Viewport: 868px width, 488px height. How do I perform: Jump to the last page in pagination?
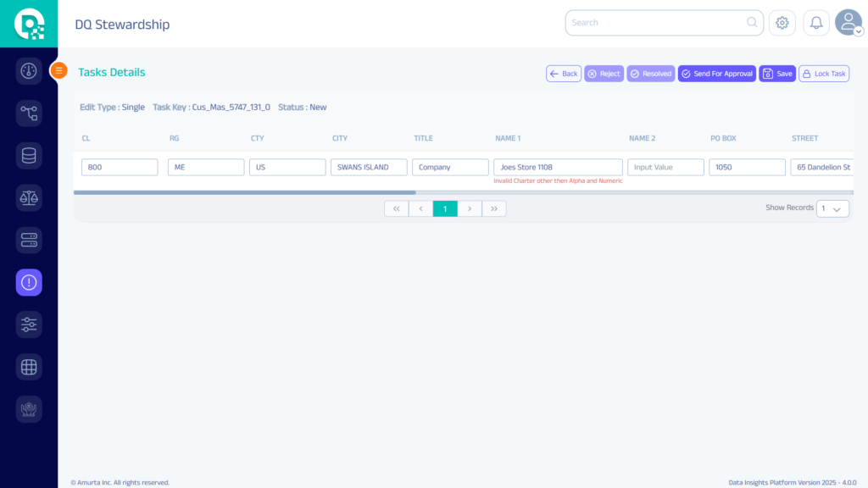tap(494, 208)
